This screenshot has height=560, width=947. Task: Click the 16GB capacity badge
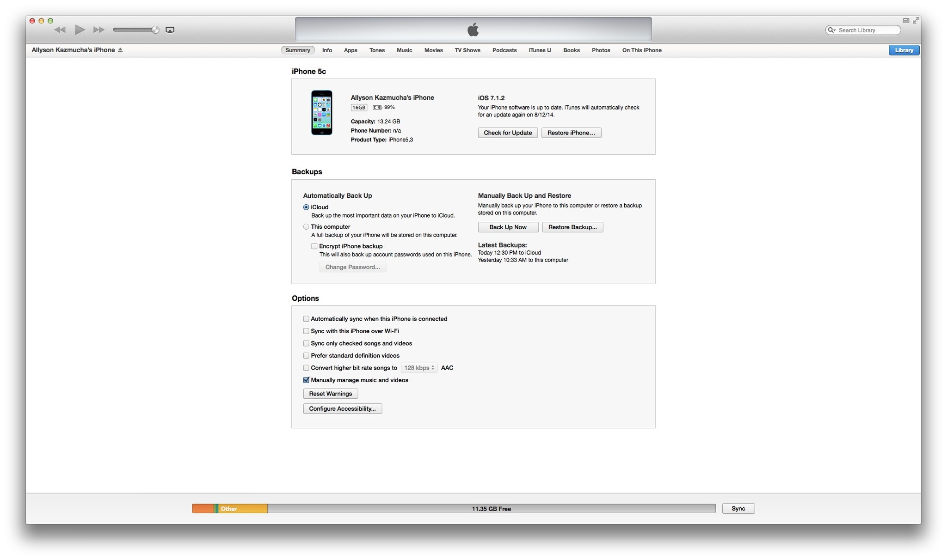point(359,108)
